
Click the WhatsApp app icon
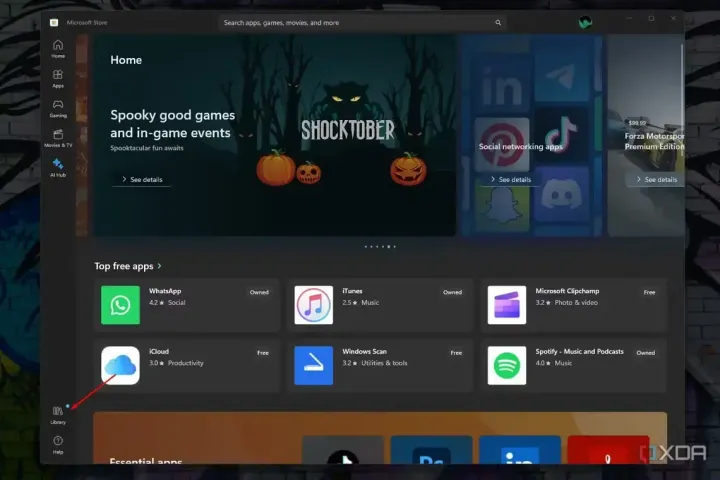(120, 305)
